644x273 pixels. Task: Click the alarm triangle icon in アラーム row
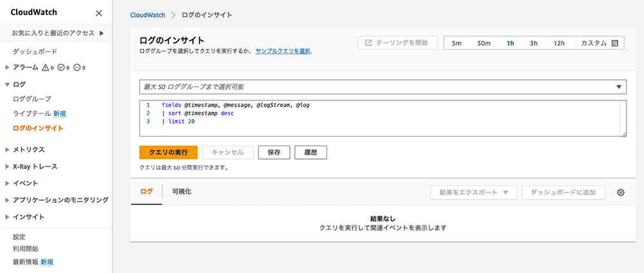pos(46,68)
